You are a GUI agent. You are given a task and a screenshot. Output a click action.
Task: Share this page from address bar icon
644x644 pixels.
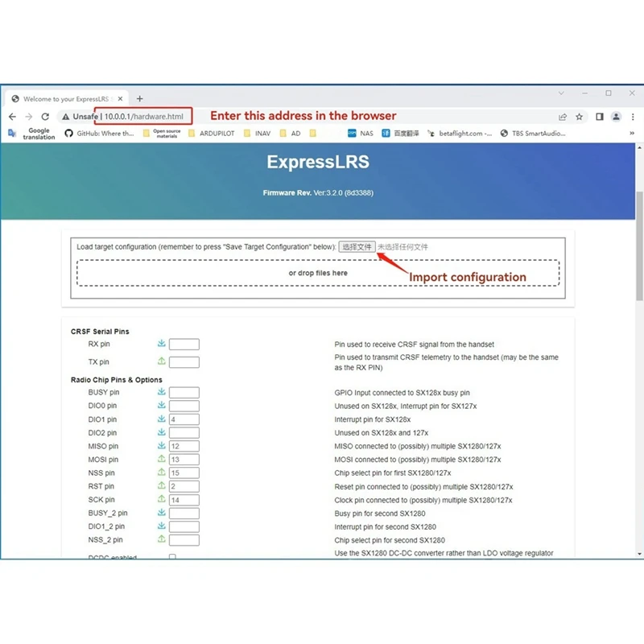(563, 117)
